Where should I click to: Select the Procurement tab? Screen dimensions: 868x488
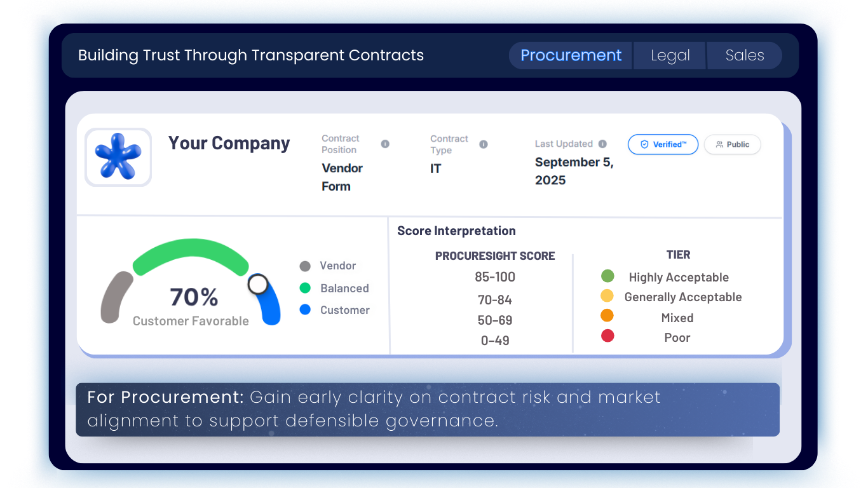(570, 55)
